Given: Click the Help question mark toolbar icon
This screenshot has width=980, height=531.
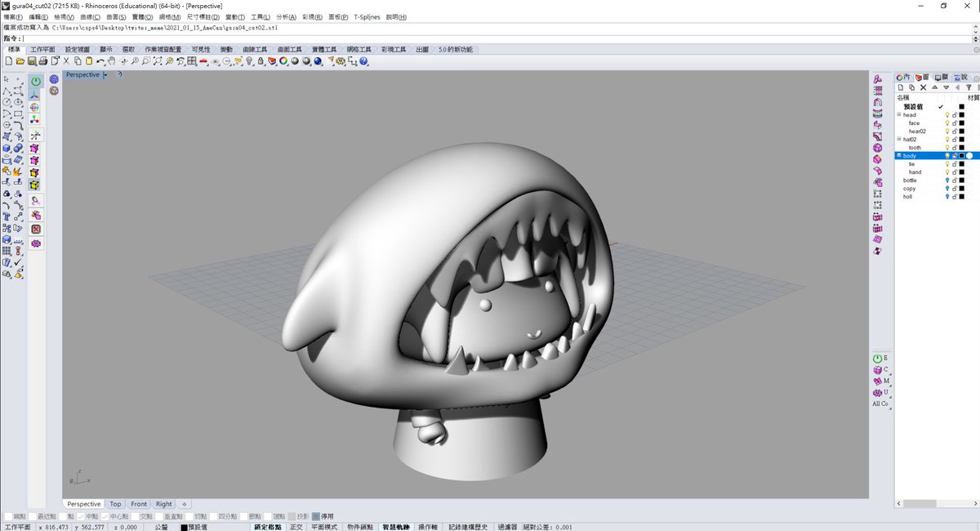Looking at the screenshot, I should (x=363, y=61).
